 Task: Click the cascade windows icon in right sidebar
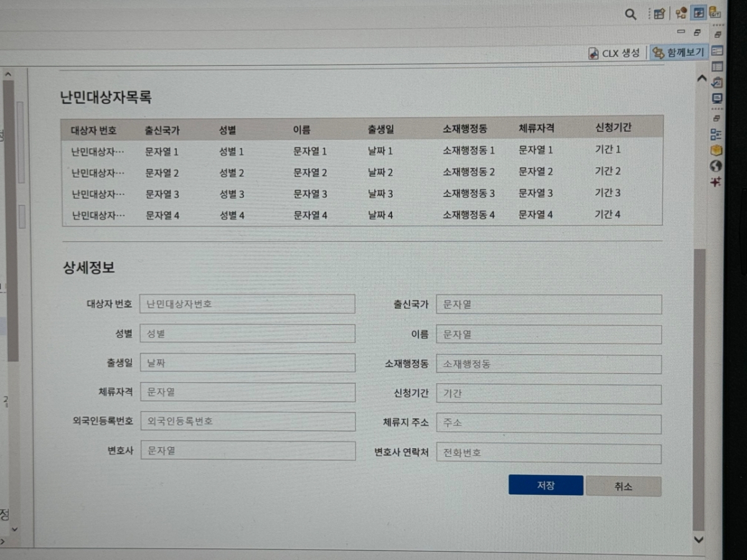tap(717, 35)
